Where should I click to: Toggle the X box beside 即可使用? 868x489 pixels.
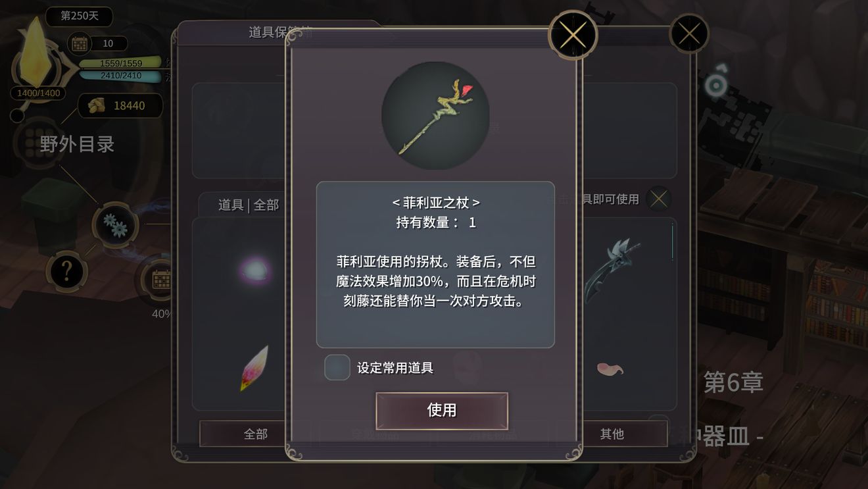click(659, 198)
